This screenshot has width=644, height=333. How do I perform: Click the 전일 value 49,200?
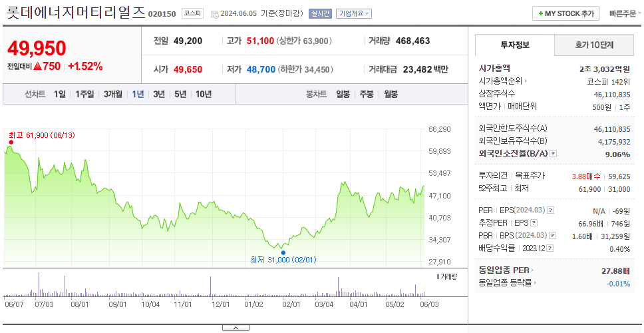(188, 41)
